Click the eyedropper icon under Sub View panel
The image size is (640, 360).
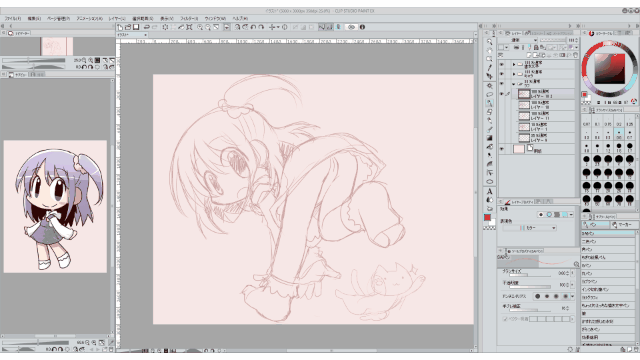pyautogui.click(x=111, y=342)
